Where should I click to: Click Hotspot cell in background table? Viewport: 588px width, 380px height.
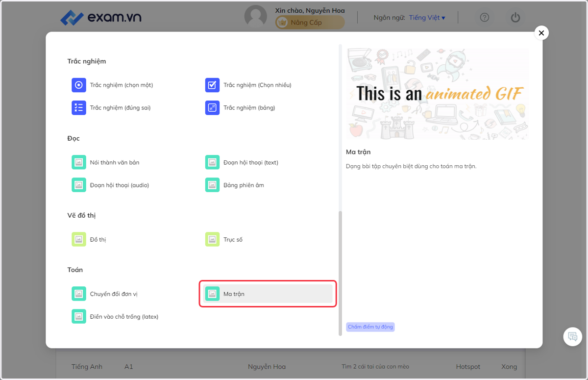(468, 366)
